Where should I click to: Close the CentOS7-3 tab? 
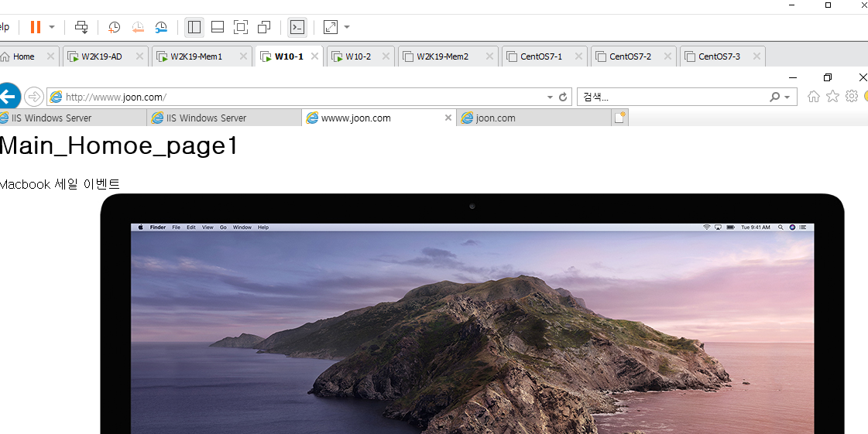[756, 56]
